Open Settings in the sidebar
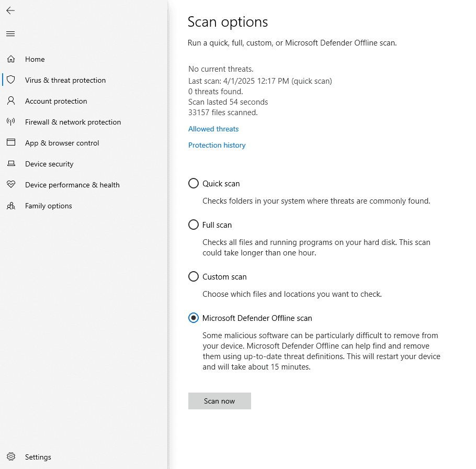Screen dimensions: 476x469 38,457
